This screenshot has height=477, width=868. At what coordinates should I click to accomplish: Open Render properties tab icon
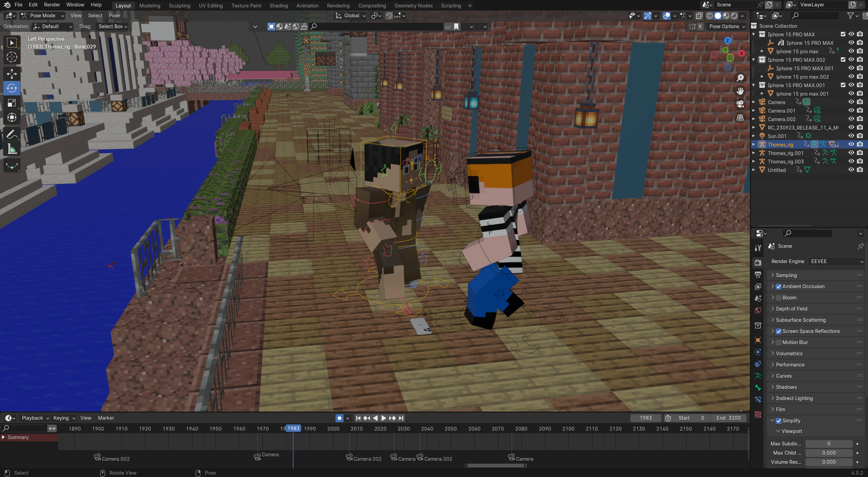click(x=758, y=262)
